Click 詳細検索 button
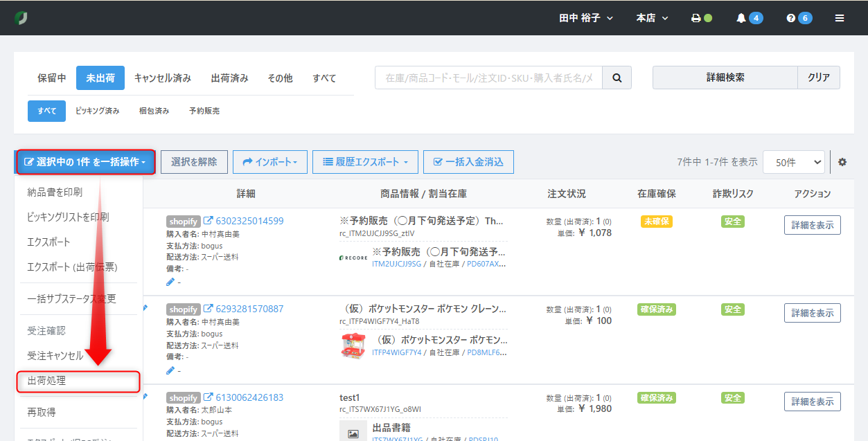Screen dimensions: 868x441 (725, 78)
